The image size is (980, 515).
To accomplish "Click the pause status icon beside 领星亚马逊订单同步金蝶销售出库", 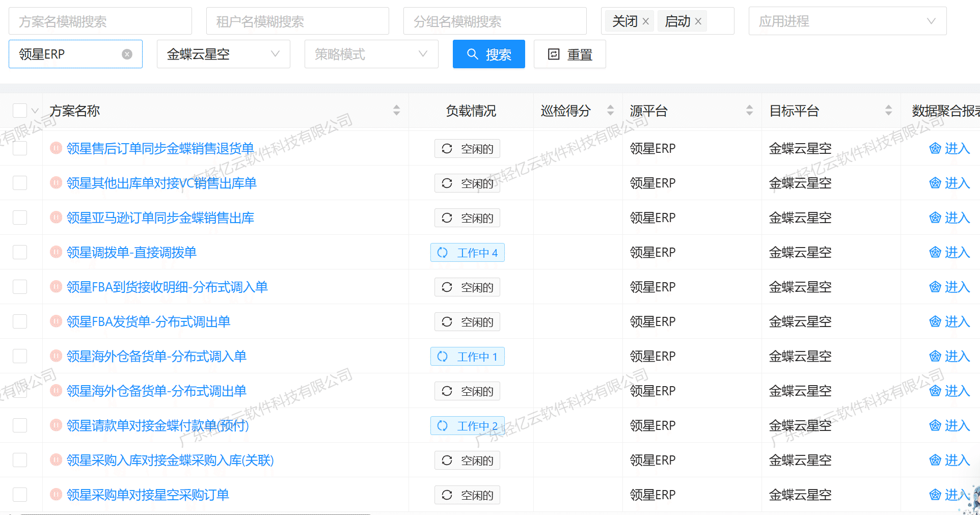I will 56,218.
